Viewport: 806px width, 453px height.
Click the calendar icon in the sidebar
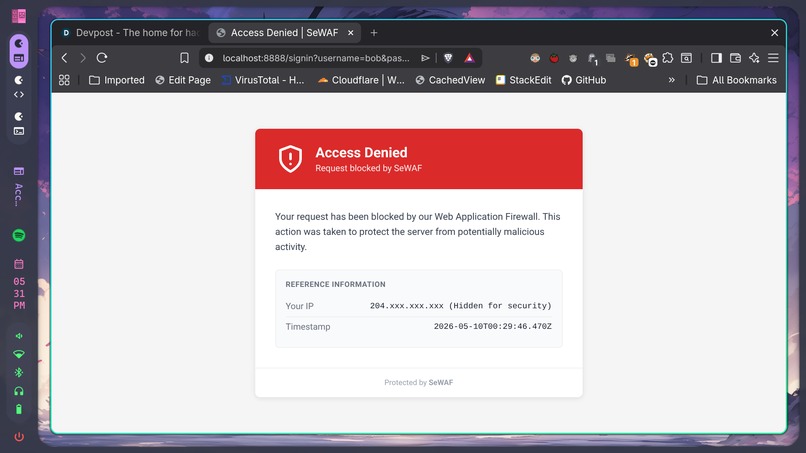tap(19, 264)
